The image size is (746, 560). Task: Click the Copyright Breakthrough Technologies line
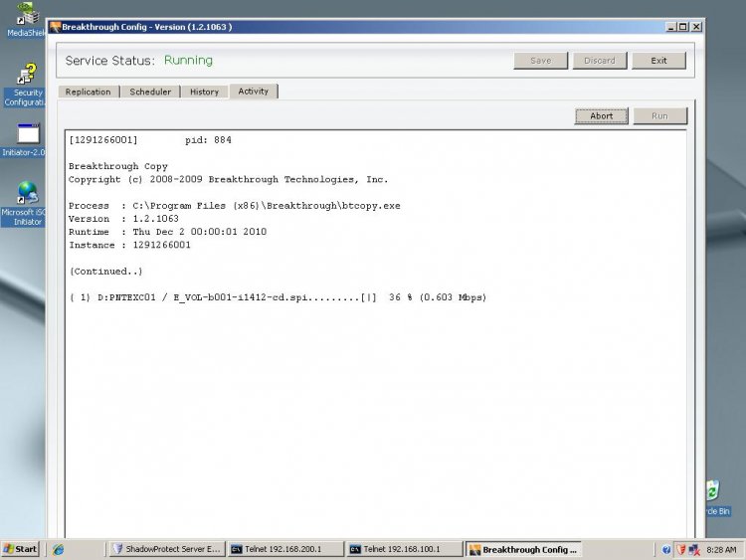click(x=229, y=180)
